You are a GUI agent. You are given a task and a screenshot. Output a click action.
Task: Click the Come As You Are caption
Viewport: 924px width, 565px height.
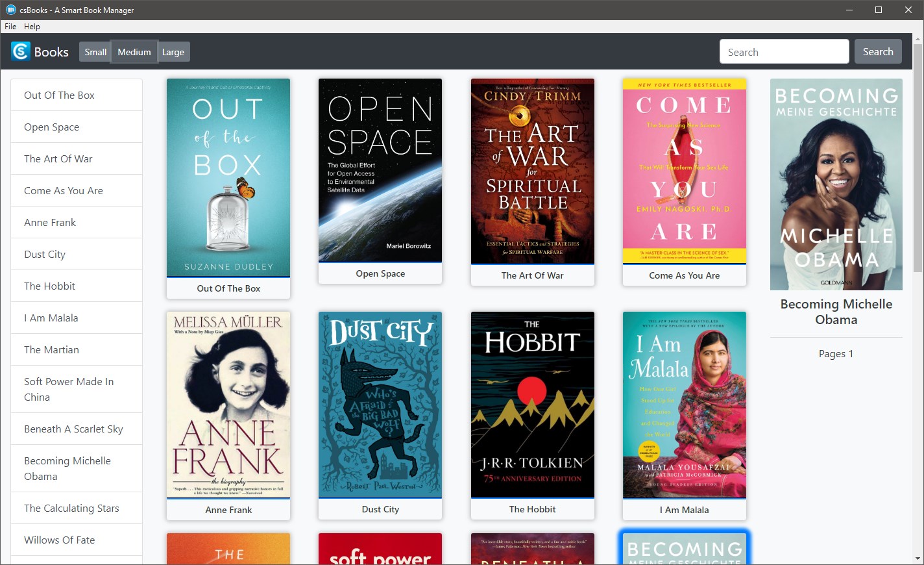[685, 275]
